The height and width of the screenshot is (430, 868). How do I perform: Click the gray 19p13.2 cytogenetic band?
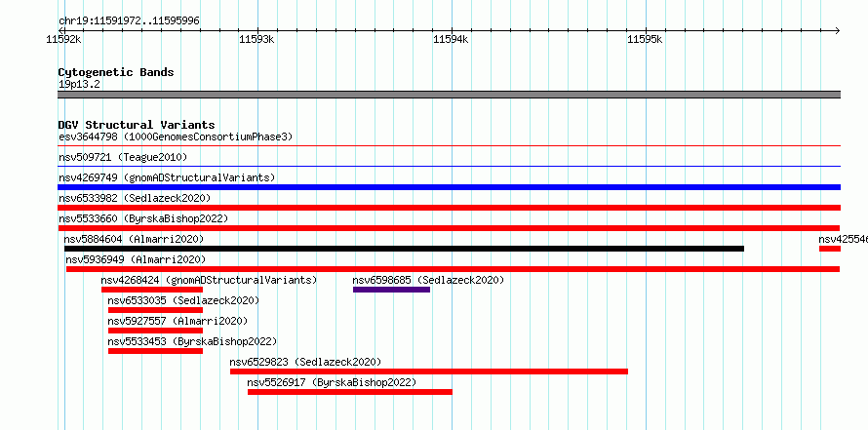point(449,95)
